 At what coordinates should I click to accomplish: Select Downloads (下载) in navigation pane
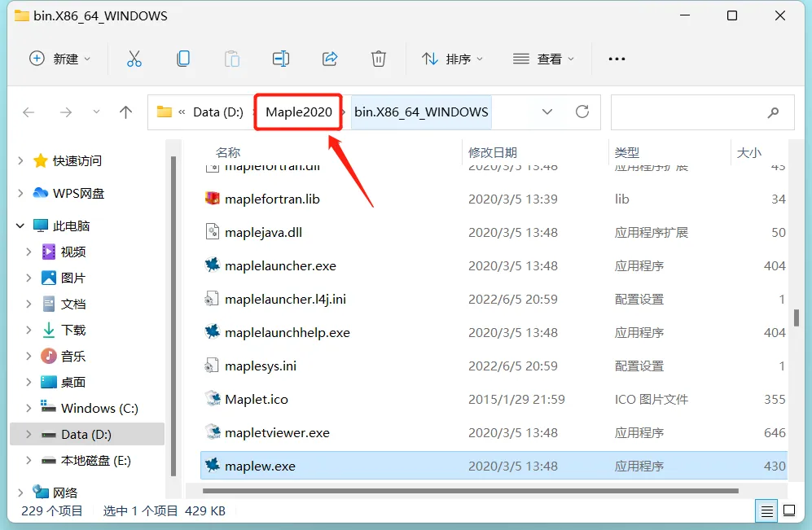pyautogui.click(x=73, y=330)
